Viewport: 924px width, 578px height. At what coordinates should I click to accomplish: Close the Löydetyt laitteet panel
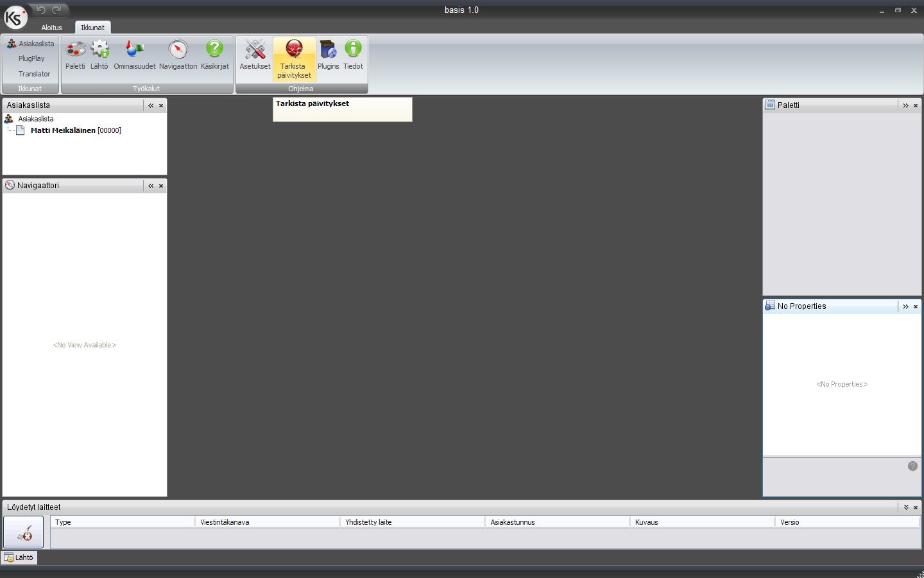[916, 507]
